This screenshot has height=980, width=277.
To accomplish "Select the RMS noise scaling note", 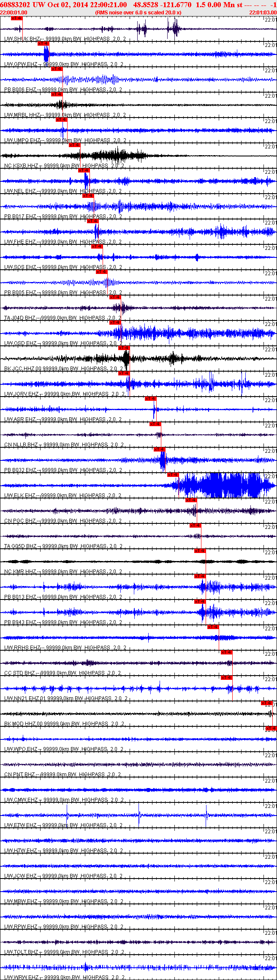I will pos(138,13).
